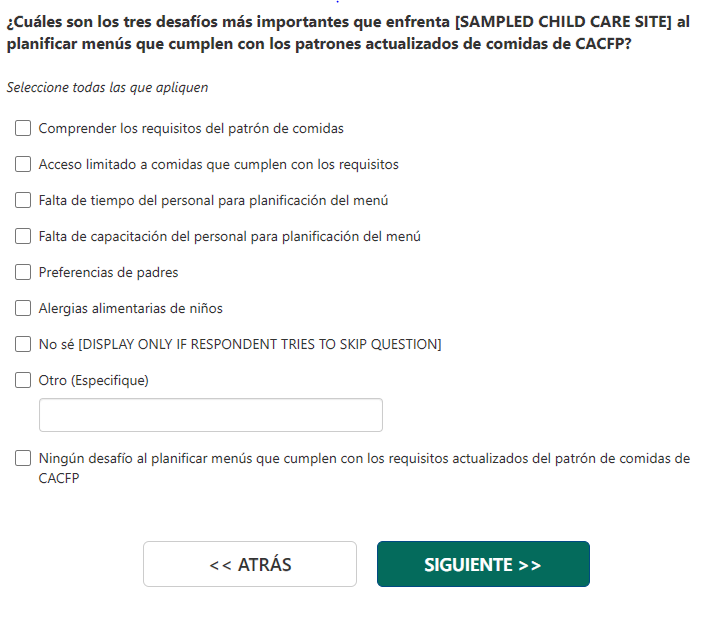Select the 'Falta de tiempo del personal' checkbox
713x622 pixels.
point(23,200)
